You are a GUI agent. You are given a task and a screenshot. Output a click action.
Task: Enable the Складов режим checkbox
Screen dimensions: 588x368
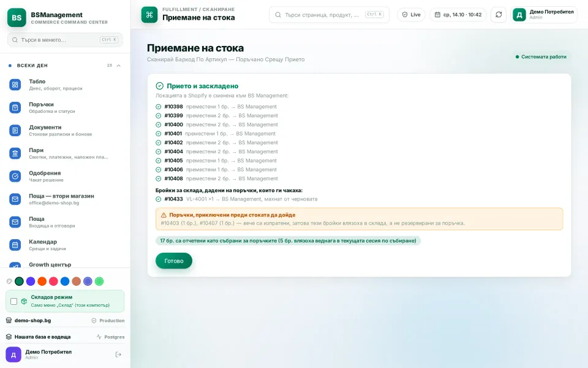coord(14,301)
